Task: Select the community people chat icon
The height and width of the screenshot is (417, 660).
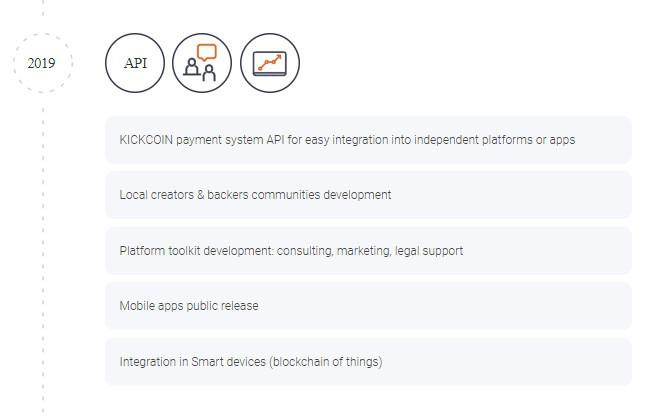Action: 202,63
